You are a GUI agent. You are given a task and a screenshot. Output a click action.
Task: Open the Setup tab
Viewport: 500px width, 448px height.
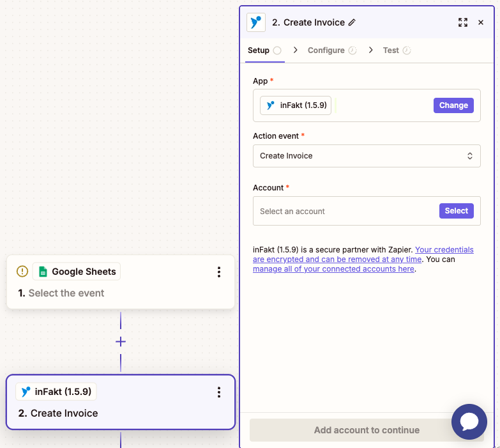(x=264, y=50)
